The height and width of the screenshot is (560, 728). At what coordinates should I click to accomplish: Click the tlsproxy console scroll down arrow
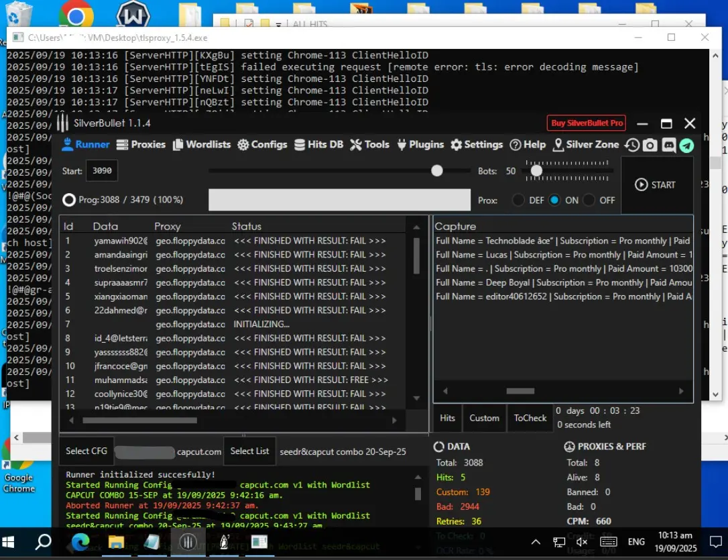[x=715, y=394]
